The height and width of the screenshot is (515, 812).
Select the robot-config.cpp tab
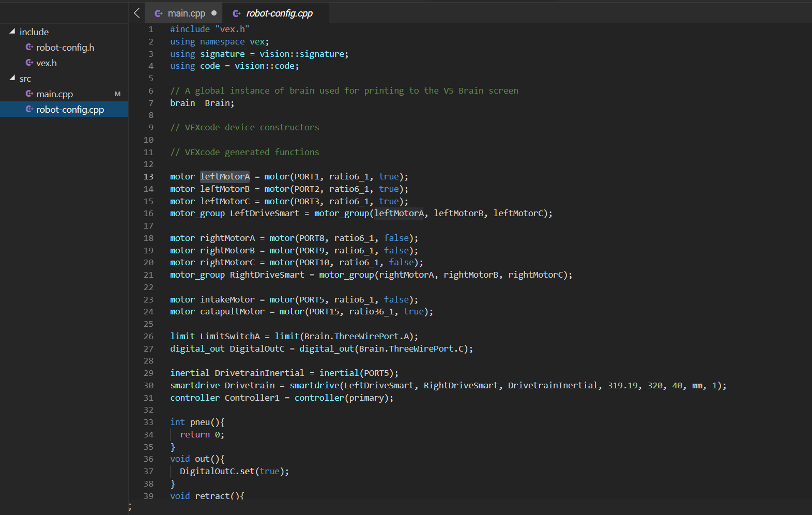point(276,13)
